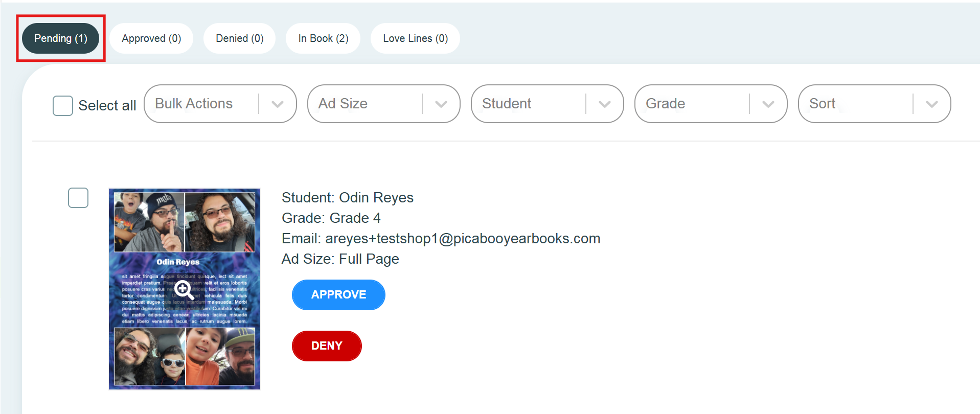This screenshot has height=414, width=980.
Task: Click the Grade filter chevron arrow
Action: click(x=768, y=104)
